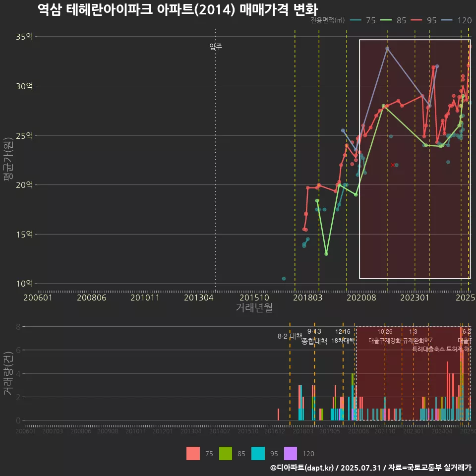
Task: Click the 120㎡ line peak point near 34억
Action: [x=387, y=49]
